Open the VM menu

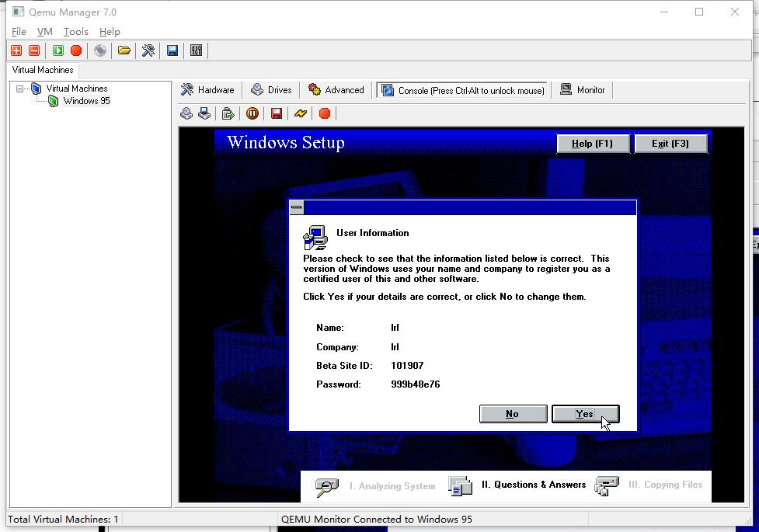coord(44,32)
